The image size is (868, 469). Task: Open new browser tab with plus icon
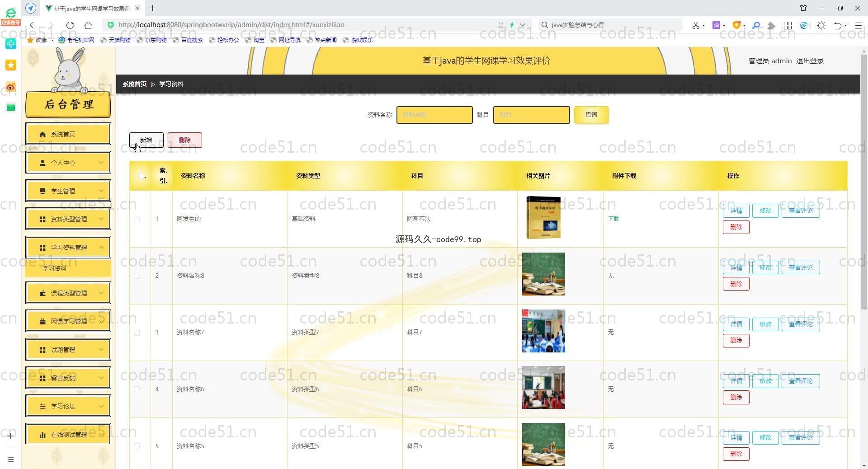[x=153, y=8]
